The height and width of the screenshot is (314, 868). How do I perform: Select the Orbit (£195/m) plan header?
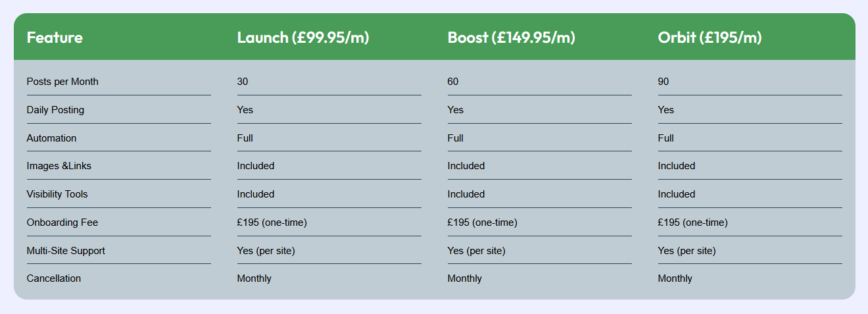710,38
